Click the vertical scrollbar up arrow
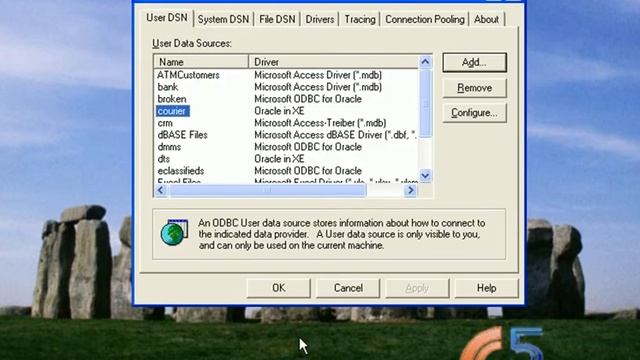The image size is (640, 360). click(x=425, y=62)
